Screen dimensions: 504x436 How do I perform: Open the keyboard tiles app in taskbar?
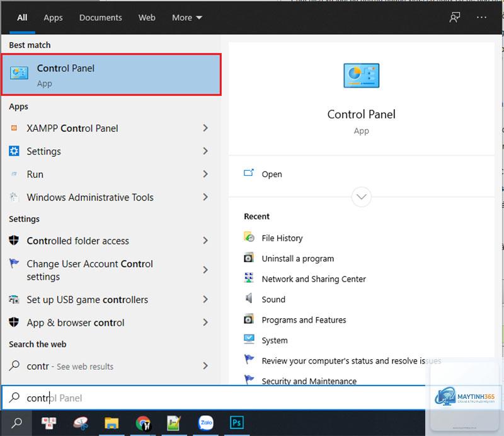(x=49, y=423)
